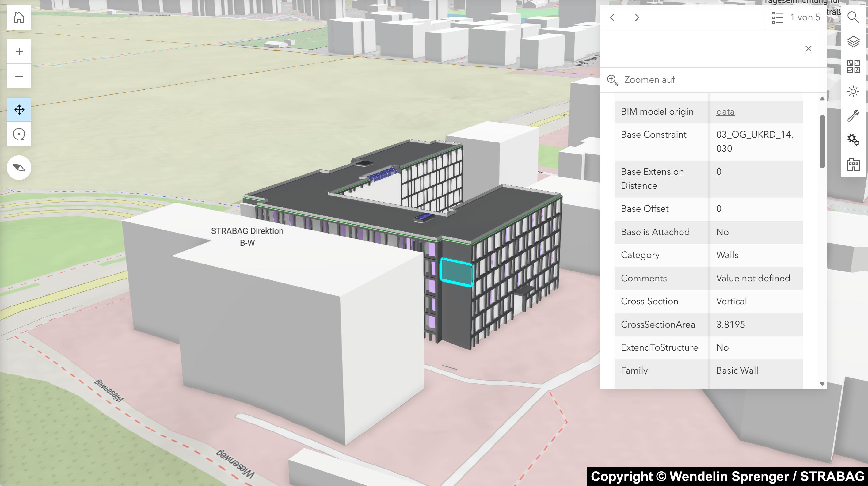Screen dimensions: 868x486
Task: Toggle the pan navigation mode
Action: click(19, 109)
